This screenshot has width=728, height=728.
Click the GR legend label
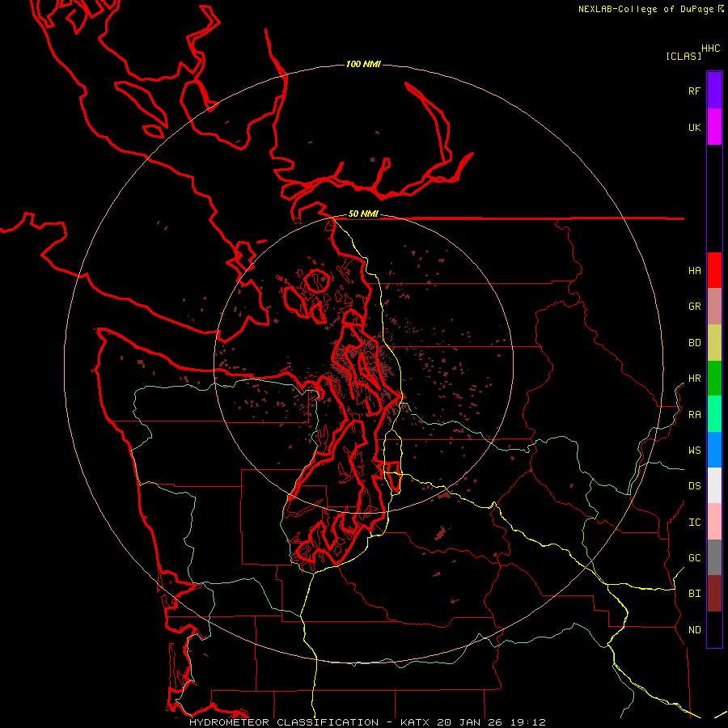point(694,307)
